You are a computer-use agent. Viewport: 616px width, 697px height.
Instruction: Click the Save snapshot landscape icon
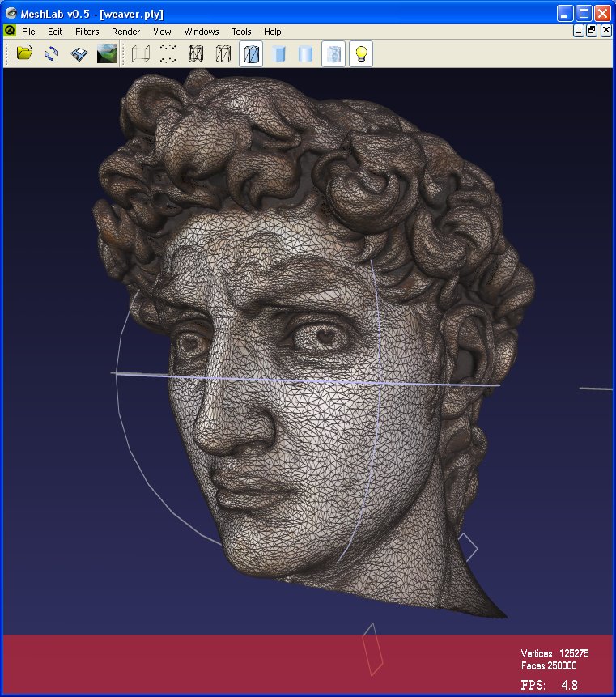[x=106, y=54]
